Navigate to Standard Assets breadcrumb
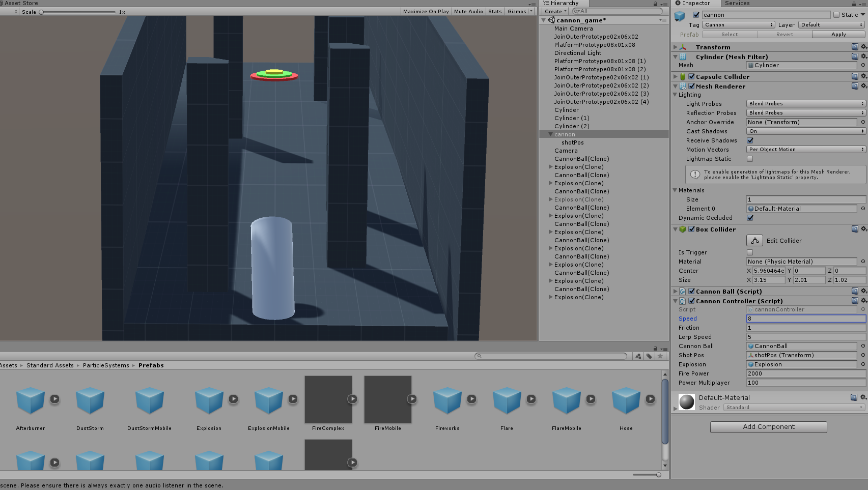The height and width of the screenshot is (490, 868). (50, 365)
